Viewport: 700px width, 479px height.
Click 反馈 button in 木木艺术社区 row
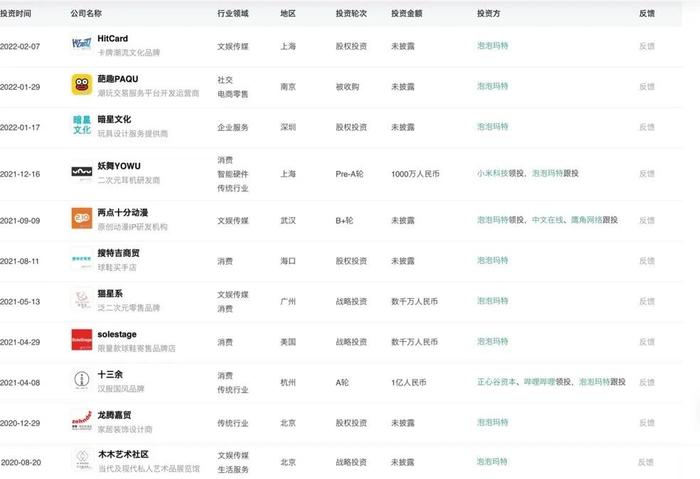[x=646, y=462]
